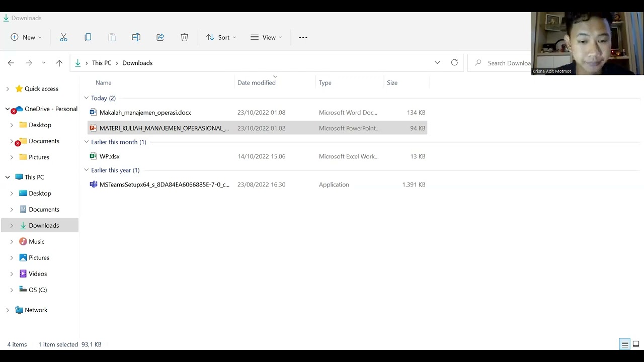Open the Sort dropdown menu

click(x=221, y=37)
